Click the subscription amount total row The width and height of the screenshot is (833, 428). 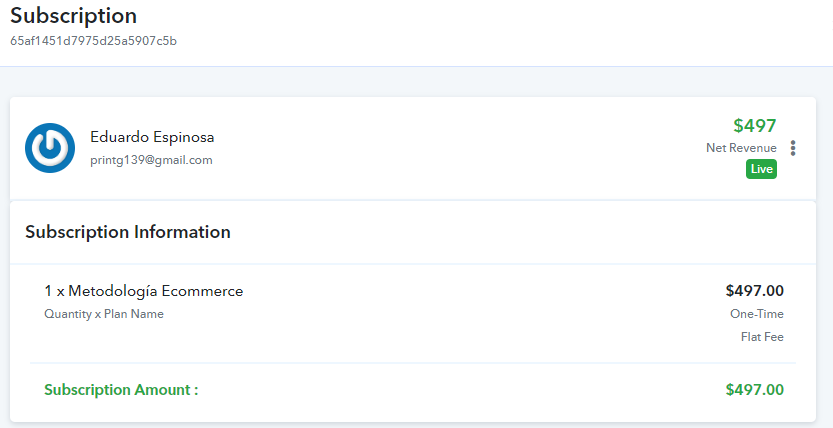tap(413, 390)
